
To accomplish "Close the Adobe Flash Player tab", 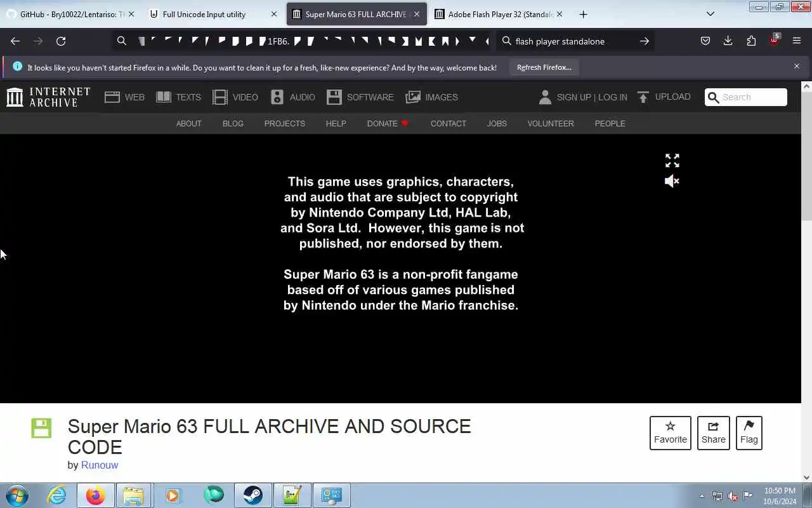I will (559, 14).
